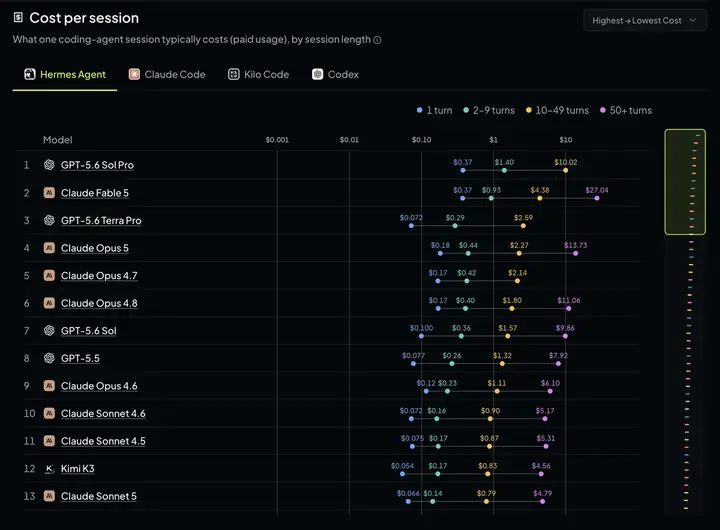The height and width of the screenshot is (530, 720).
Task: Click the Anthropic icon beside Claude Opus 5
Action: [x=49, y=248]
